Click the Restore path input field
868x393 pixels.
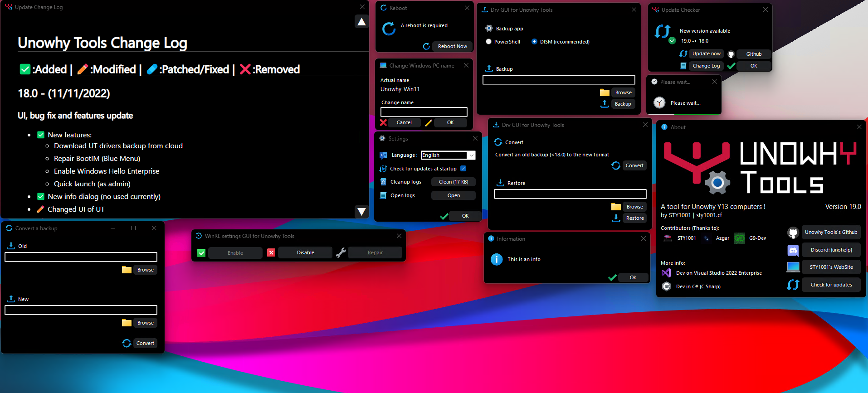[x=570, y=194]
